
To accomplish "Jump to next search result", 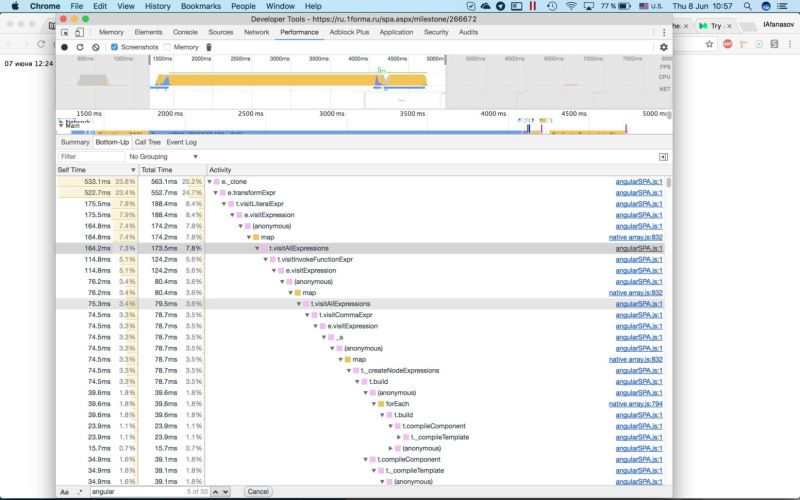I will click(226, 492).
